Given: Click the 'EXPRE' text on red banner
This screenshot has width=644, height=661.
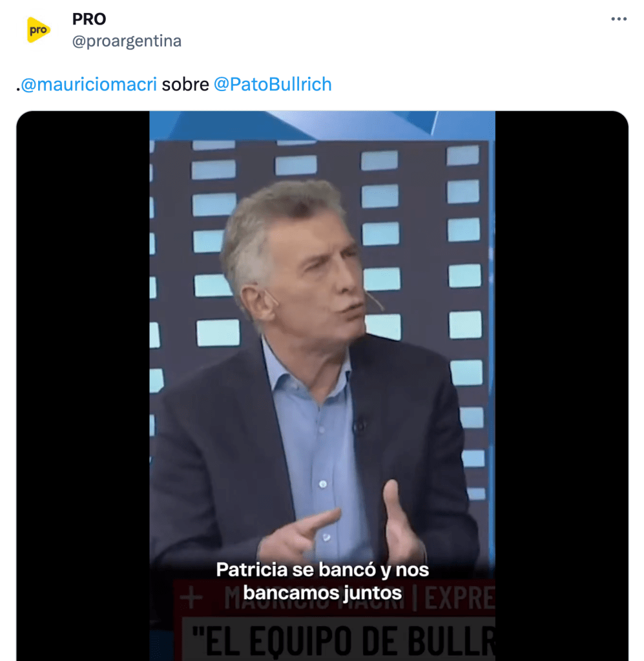Looking at the screenshot, I should [x=459, y=597].
